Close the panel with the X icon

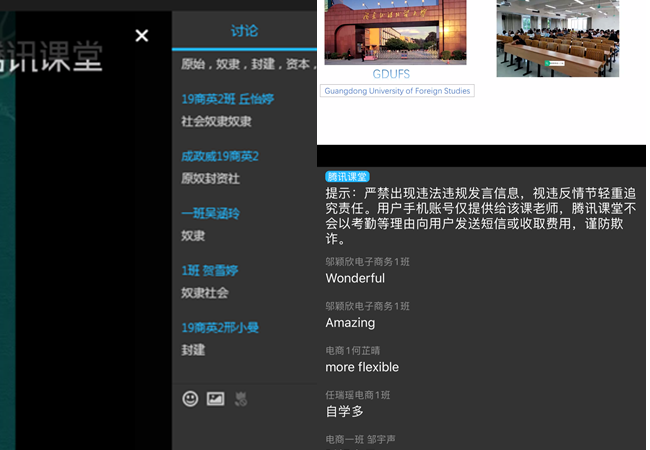pos(142,36)
